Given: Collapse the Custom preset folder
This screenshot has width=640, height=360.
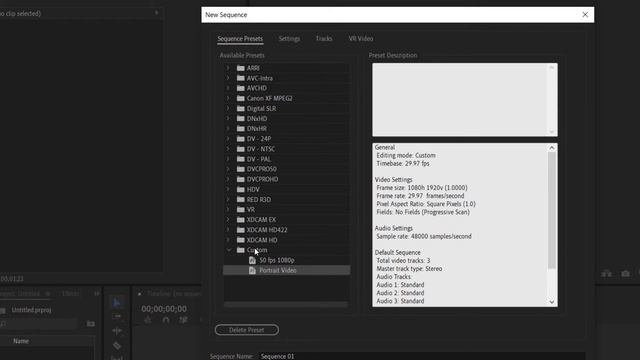Looking at the screenshot, I should pos(229,250).
